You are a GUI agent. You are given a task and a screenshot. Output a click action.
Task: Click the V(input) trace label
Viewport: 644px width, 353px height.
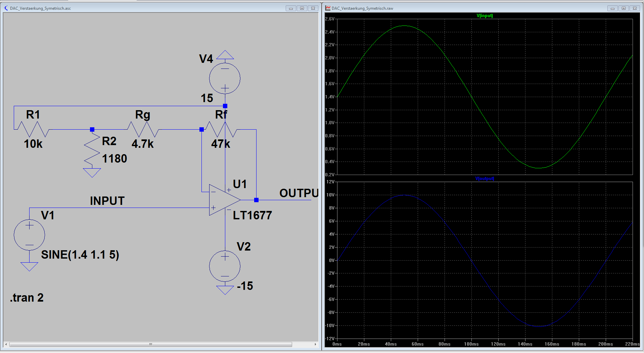tap(485, 16)
